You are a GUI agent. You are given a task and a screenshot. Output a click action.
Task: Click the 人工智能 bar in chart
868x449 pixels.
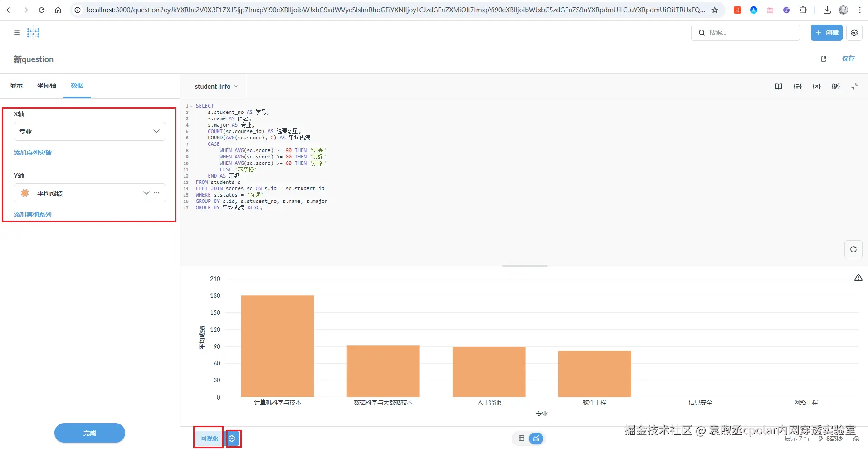pos(489,372)
